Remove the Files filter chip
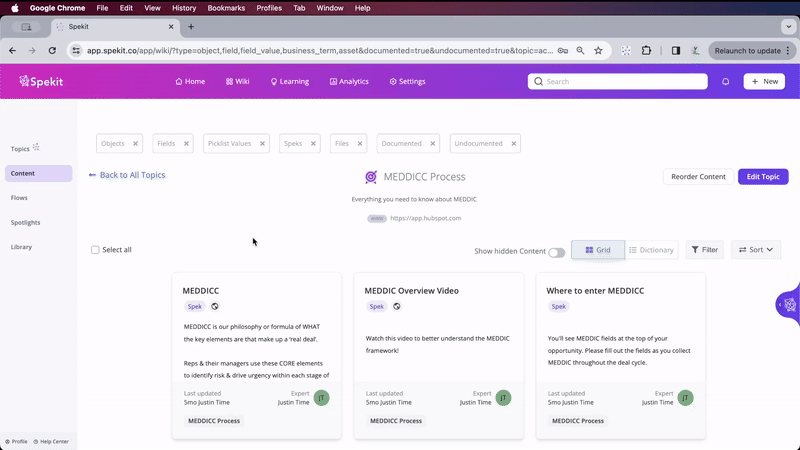 click(360, 143)
